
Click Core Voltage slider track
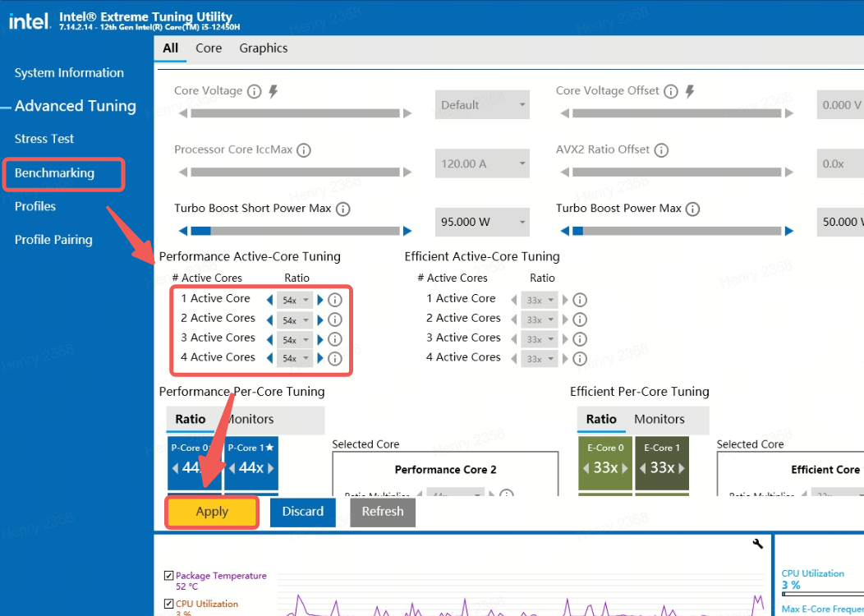click(295, 113)
